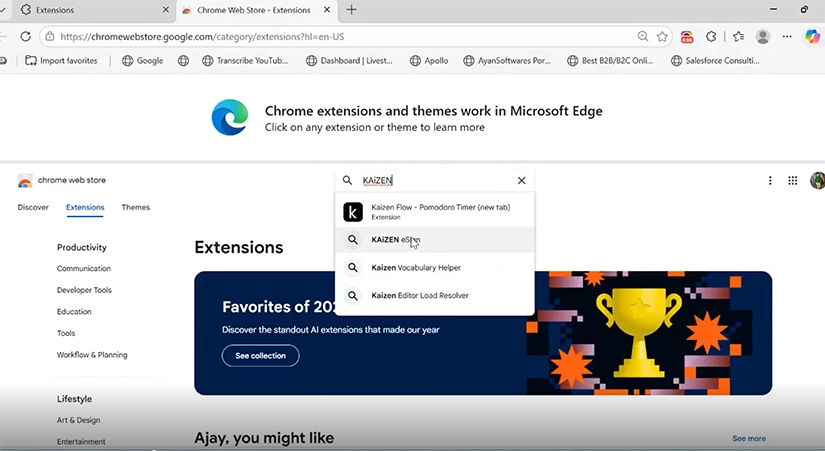The height and width of the screenshot is (451, 825).
Task: View site information lock icon
Action: [x=49, y=37]
